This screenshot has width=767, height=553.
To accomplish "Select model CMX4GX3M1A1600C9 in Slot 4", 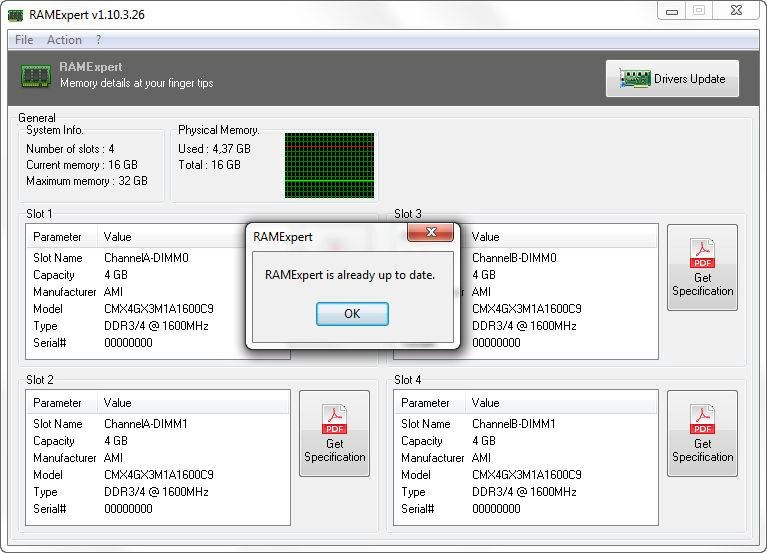I will point(527,475).
